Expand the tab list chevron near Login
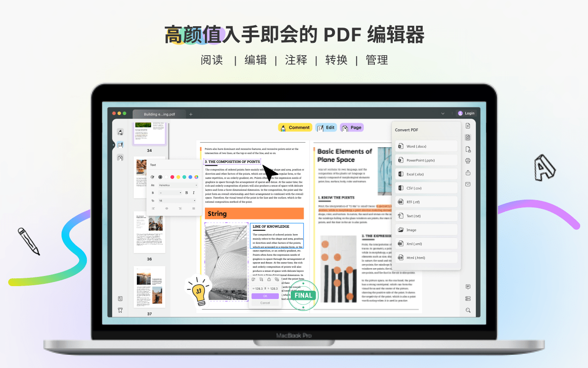588x368 pixels. pos(443,113)
